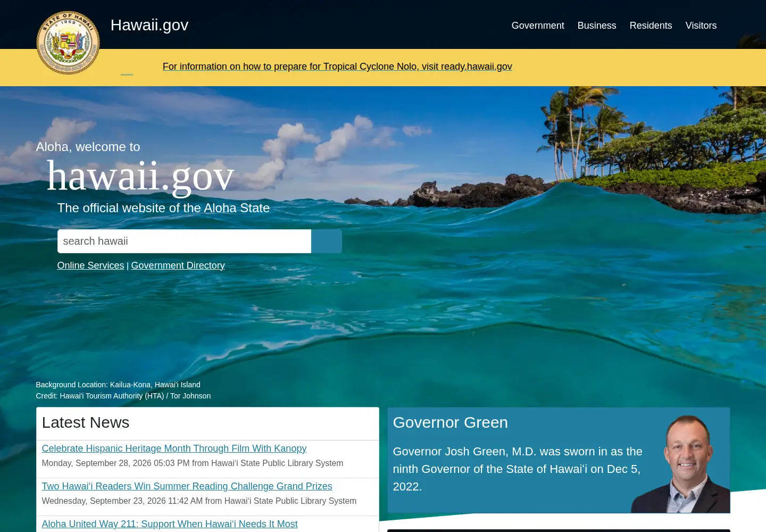Image resolution: width=766 pixels, height=532 pixels.
Task: Open the Online Services link
Action: point(90,265)
